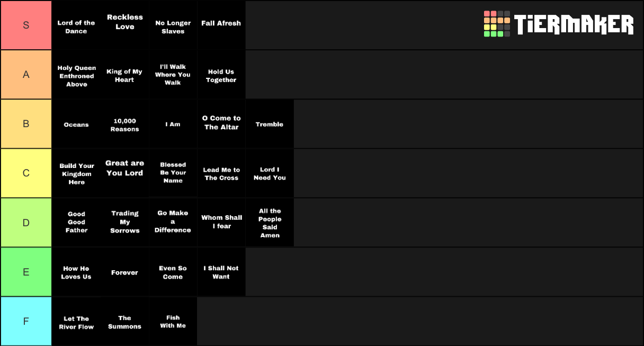
Task: Click All the People Said Amen tile
Action: 270,223
